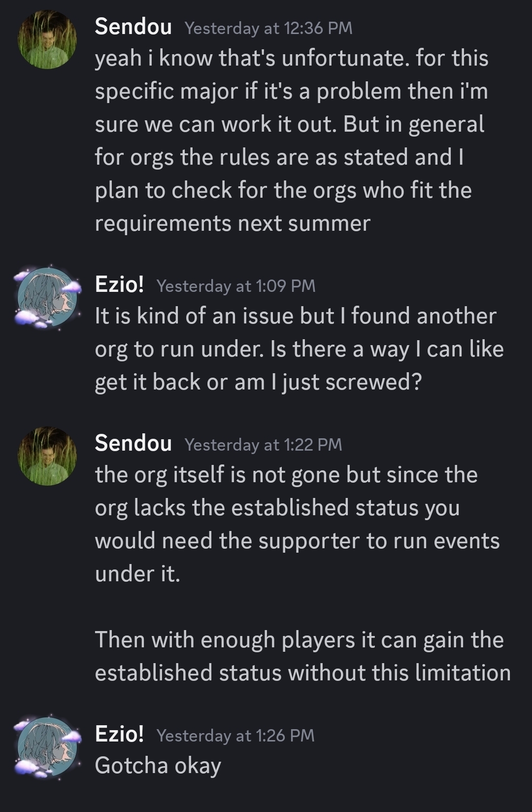Tap the "Yesterday at 1:09 PM" timestamp
Viewport: 532px width, 812px height.
click(236, 285)
